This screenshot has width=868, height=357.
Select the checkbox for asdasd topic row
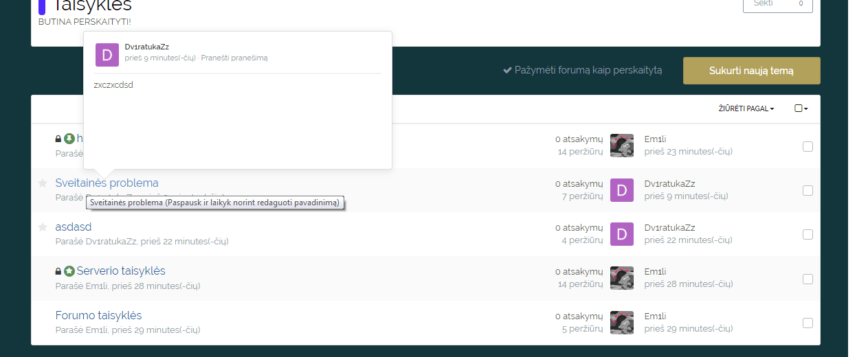808,234
